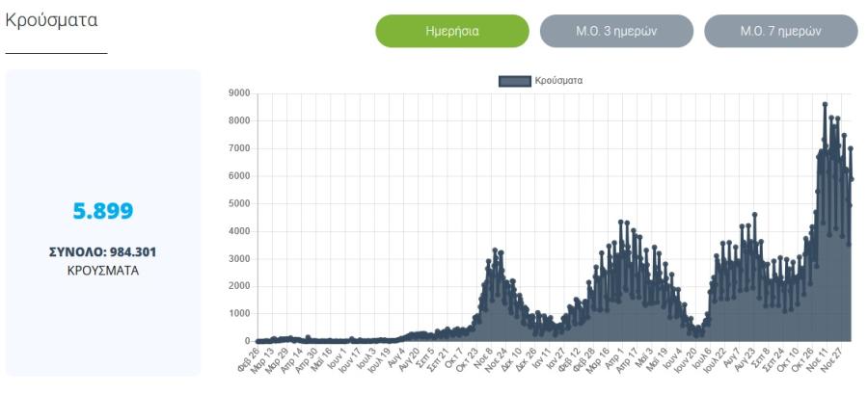Click the Μαρ 13 x-axis date label

[x=262, y=360]
